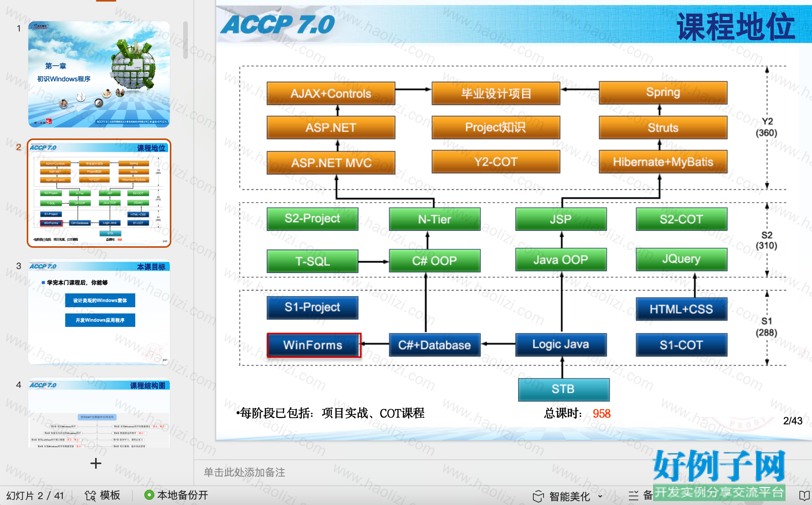Expand the 智能美化 dropdown arrow
Image resolution: width=812 pixels, height=505 pixels.
[600, 496]
